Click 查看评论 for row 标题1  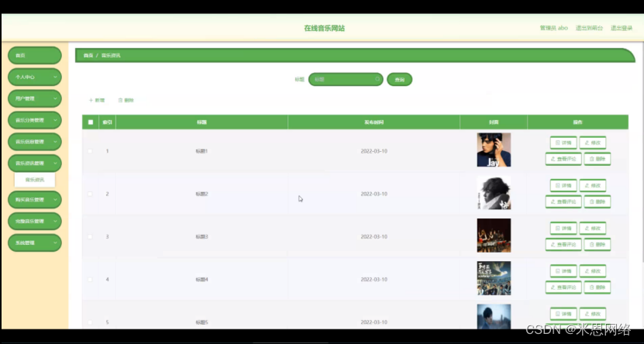click(563, 159)
